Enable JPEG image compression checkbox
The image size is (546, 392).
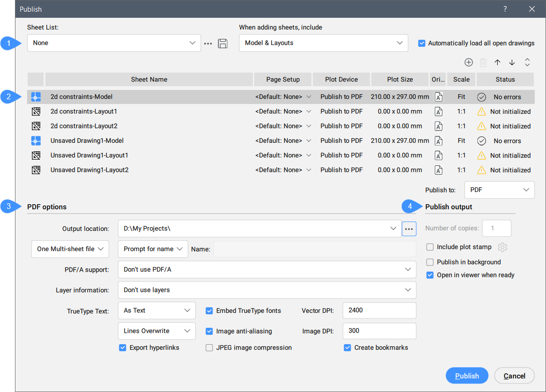tap(209, 348)
